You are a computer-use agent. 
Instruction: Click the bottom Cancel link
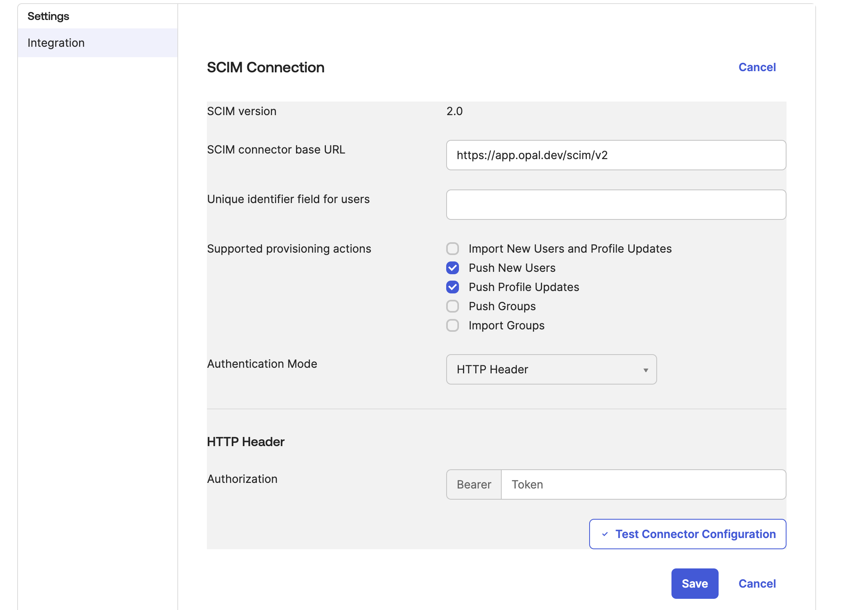pos(757,584)
